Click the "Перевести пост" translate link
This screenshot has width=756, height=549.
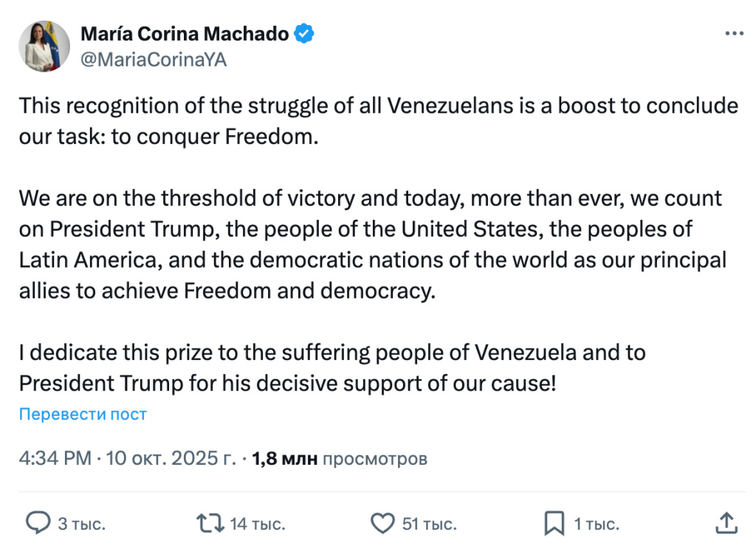[83, 414]
